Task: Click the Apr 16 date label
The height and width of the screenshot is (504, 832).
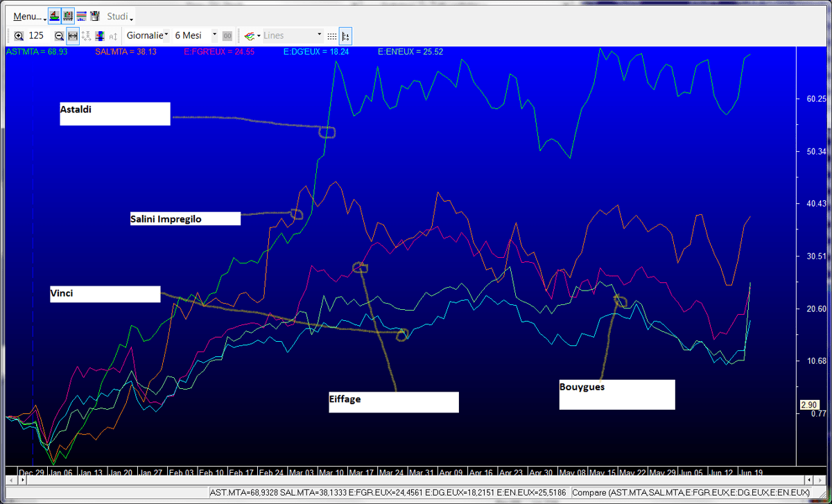Action: coord(482,472)
